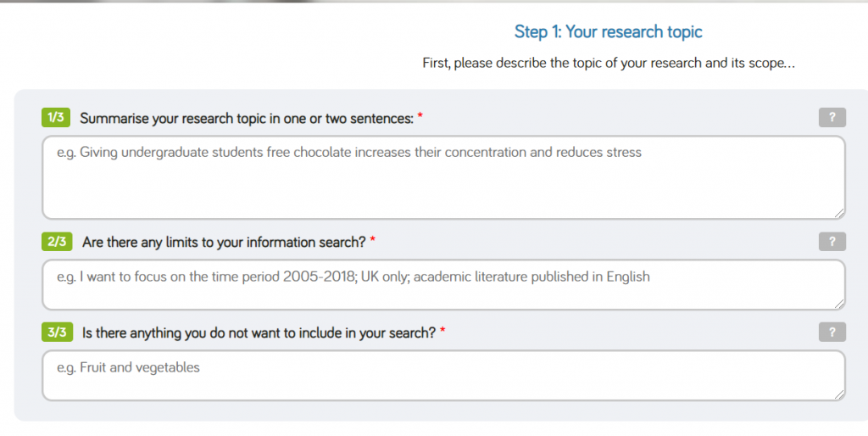Click the red asterisk beside the exclusions question
The image size is (868, 436).
pos(442,332)
